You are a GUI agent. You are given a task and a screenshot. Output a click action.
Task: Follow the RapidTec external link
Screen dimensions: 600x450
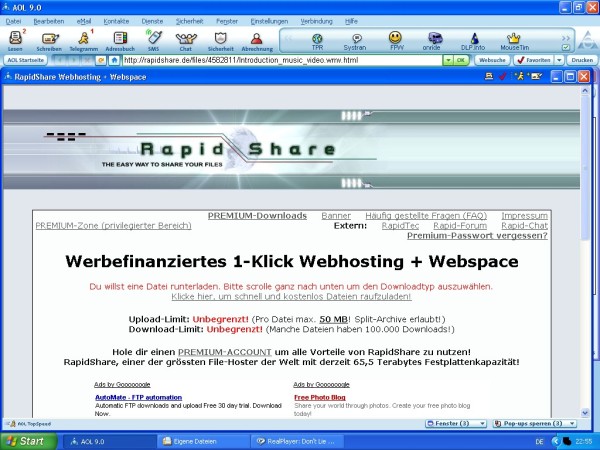point(400,226)
